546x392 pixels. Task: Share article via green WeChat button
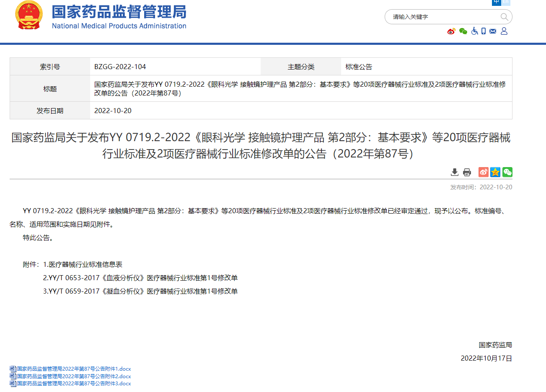(507, 172)
